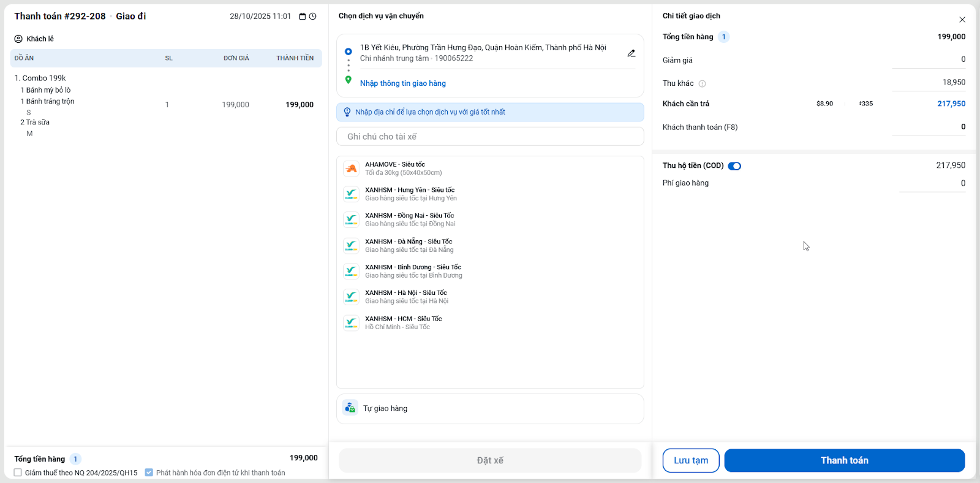The height and width of the screenshot is (483, 980).
Task: Toggle the Thu hộ tiền (COD) switch
Action: (x=734, y=166)
